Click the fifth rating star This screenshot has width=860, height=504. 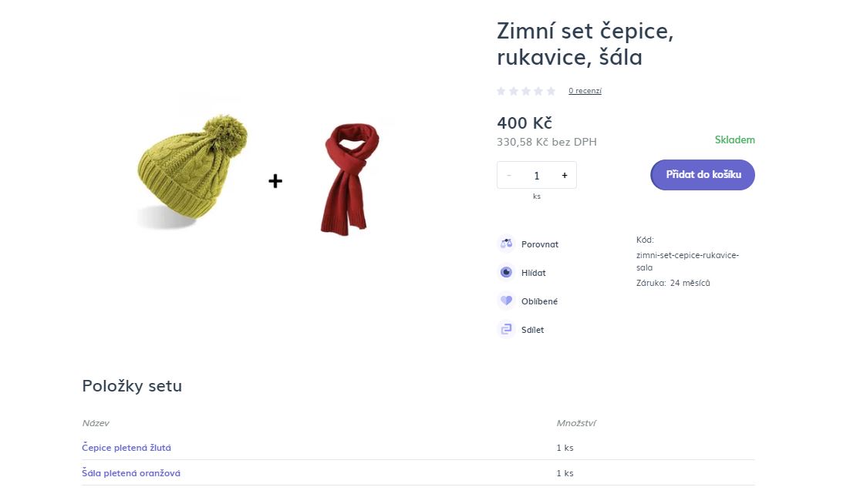click(x=551, y=91)
